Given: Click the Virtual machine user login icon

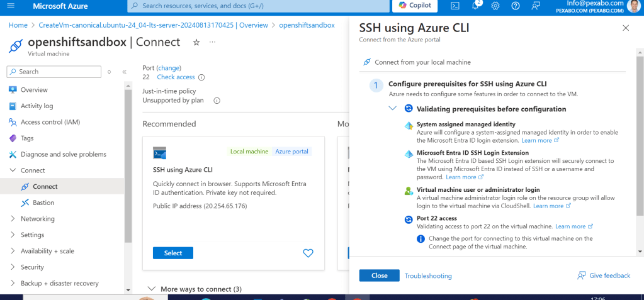Looking at the screenshot, I should point(409,191).
